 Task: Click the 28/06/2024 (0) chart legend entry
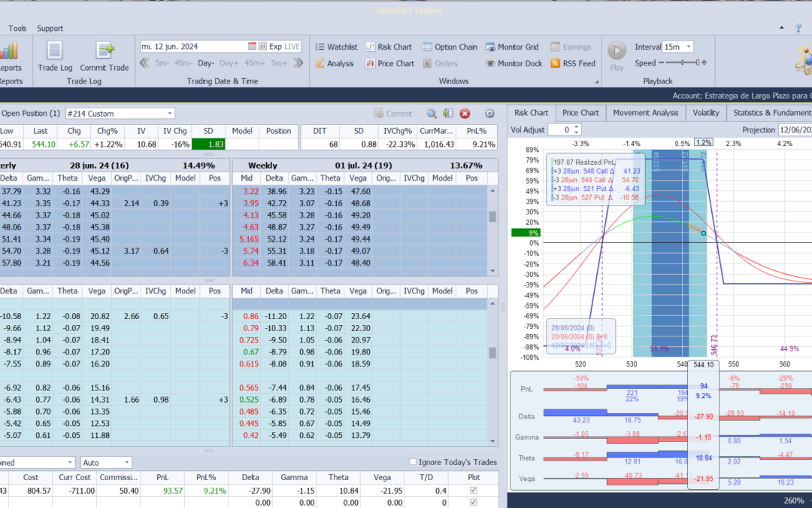click(x=573, y=327)
